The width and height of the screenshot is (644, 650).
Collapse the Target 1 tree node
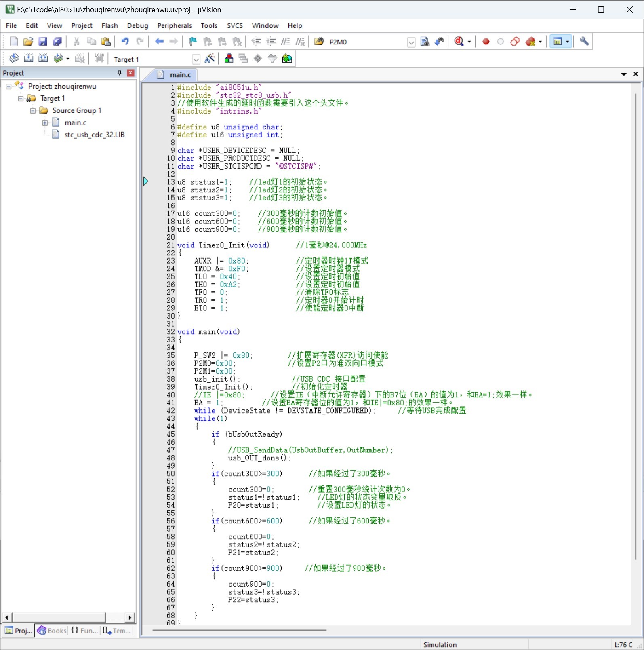click(21, 99)
